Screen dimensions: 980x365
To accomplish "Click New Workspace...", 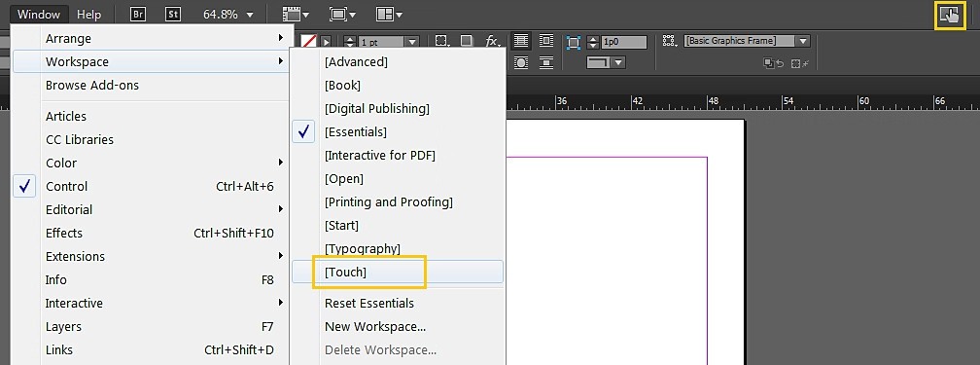I will [x=375, y=327].
